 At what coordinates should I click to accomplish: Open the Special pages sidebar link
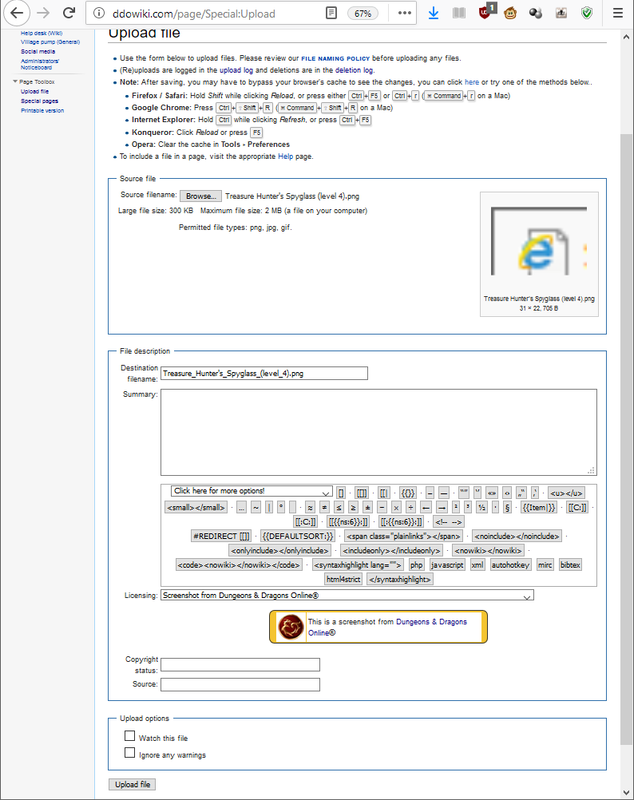coord(39,101)
